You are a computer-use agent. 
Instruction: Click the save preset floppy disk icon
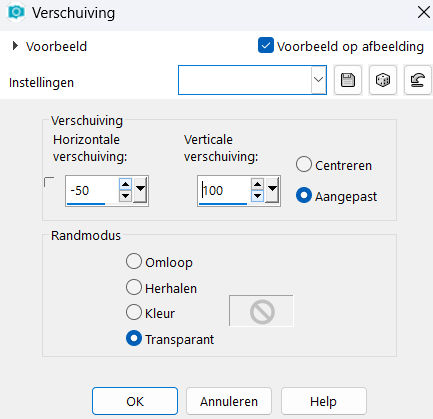[x=348, y=80]
